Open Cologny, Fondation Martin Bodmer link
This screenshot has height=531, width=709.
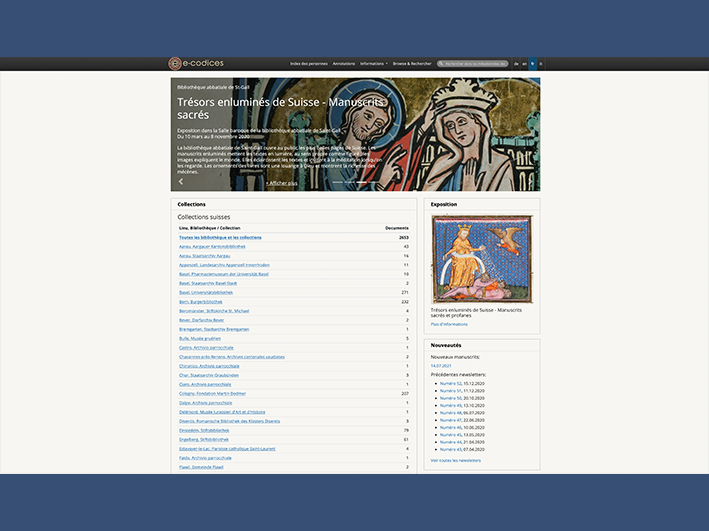213,394
